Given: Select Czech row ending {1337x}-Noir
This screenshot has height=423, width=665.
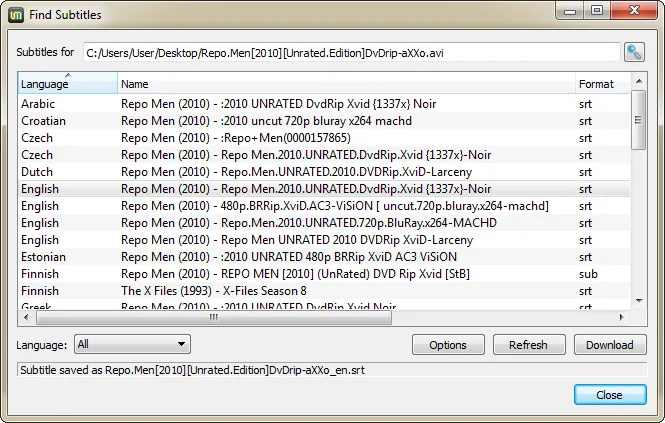Looking at the screenshot, I should point(324,154).
